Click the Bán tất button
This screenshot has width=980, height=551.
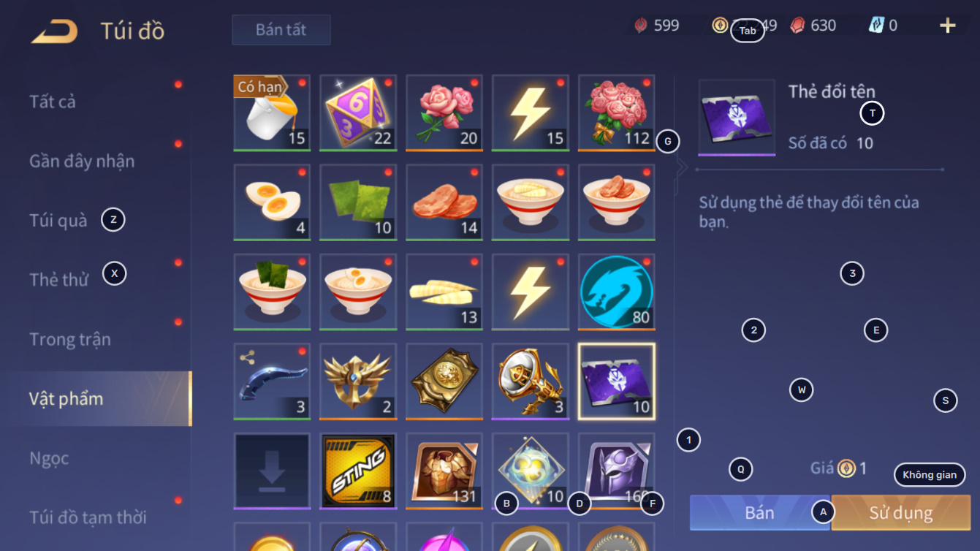281,30
